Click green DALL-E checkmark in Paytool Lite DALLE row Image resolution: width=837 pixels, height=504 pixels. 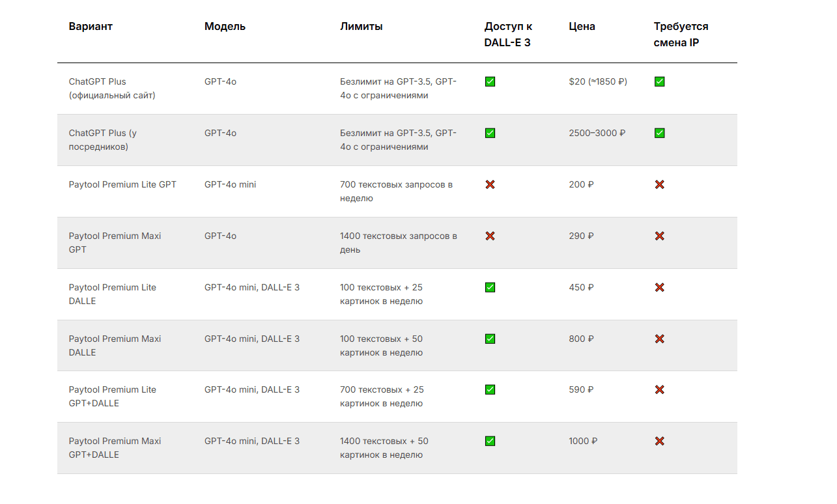[490, 288]
